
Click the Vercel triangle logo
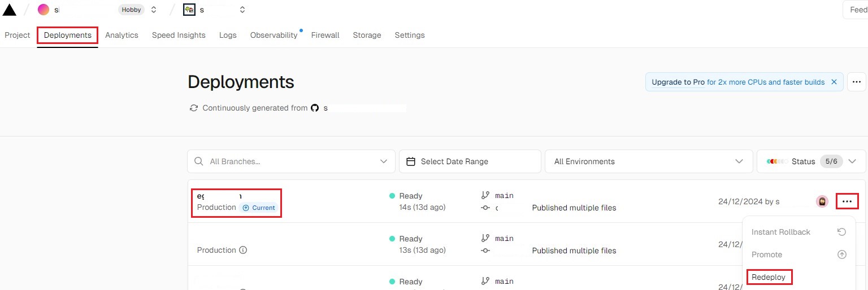(x=10, y=10)
